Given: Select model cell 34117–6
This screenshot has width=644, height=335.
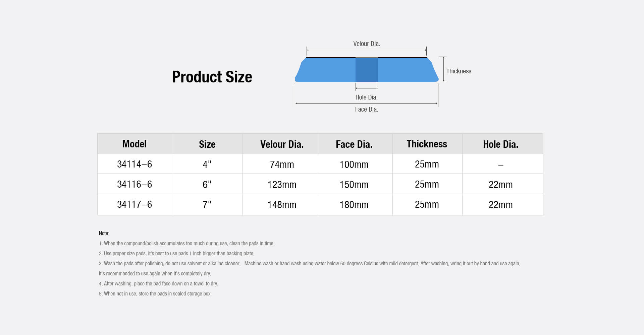Looking at the screenshot, I should (x=135, y=204).
